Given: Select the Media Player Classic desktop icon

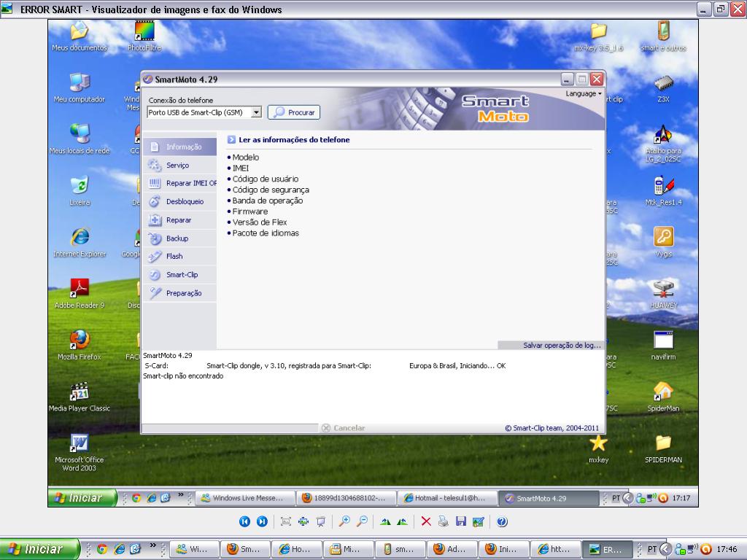Looking at the screenshot, I should pyautogui.click(x=79, y=397).
